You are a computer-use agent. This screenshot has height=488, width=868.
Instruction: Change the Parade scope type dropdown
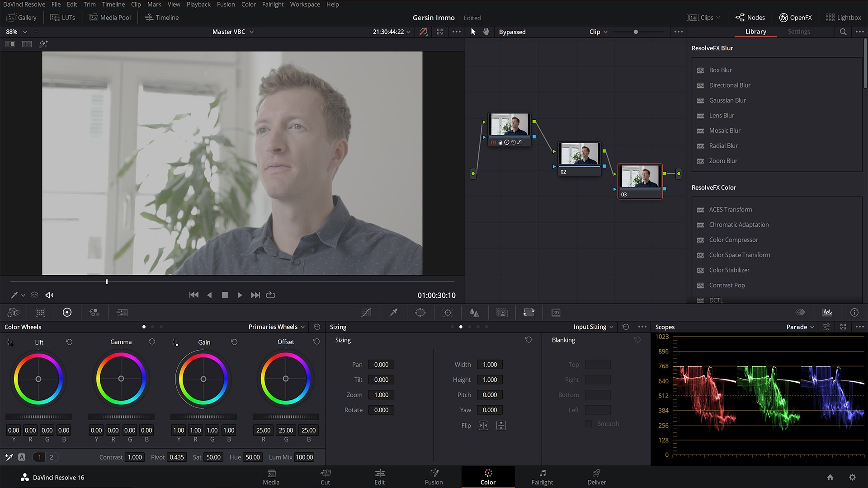tap(800, 327)
